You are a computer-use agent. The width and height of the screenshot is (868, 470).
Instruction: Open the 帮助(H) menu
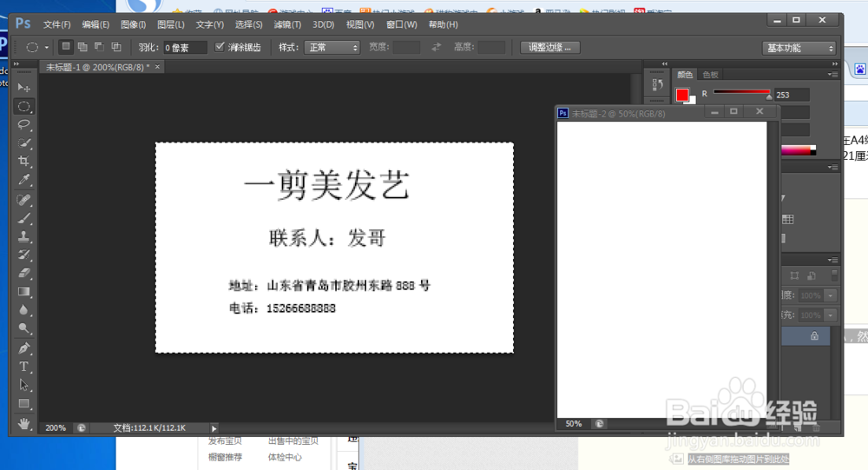(443, 24)
